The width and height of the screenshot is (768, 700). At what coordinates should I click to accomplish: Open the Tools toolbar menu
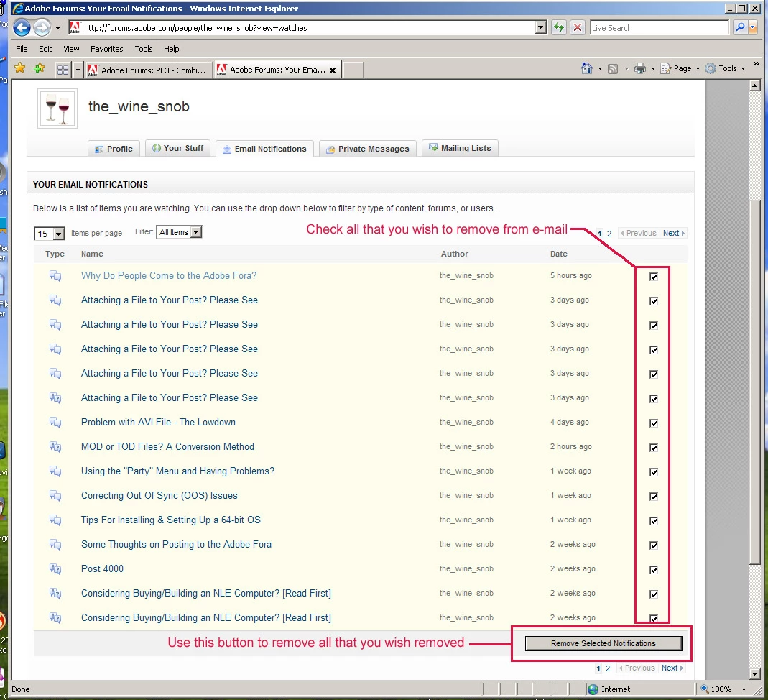point(726,68)
